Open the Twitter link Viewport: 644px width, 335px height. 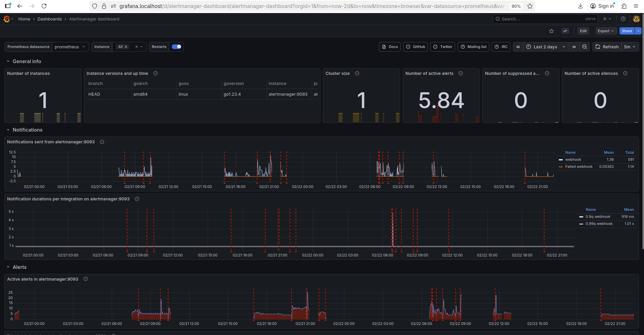click(x=443, y=47)
